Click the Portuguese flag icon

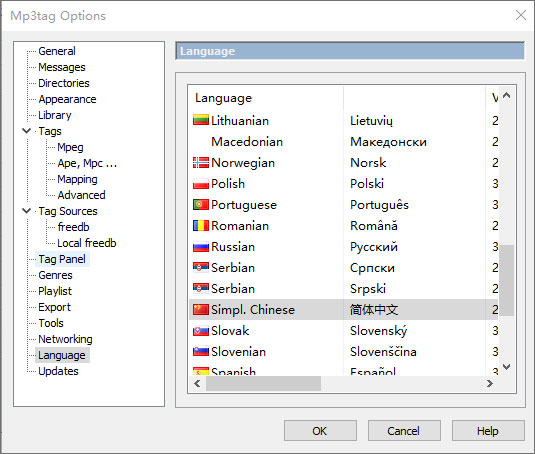pyautogui.click(x=201, y=205)
